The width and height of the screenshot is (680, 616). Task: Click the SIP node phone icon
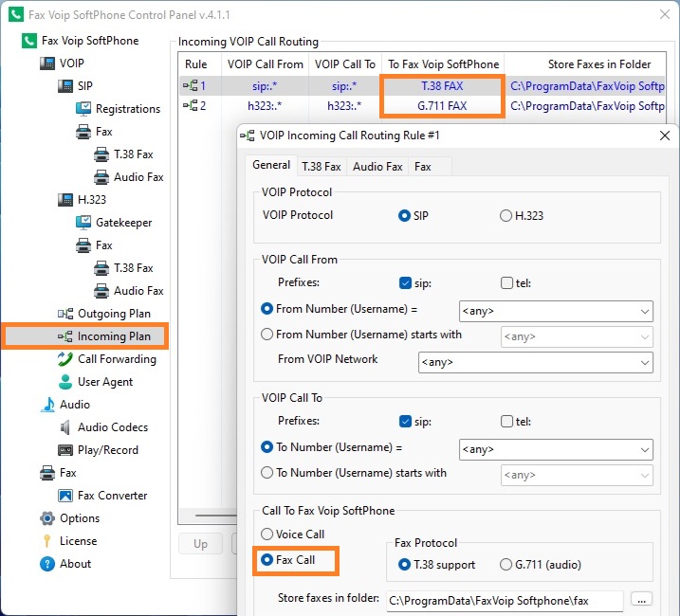pyautogui.click(x=65, y=86)
